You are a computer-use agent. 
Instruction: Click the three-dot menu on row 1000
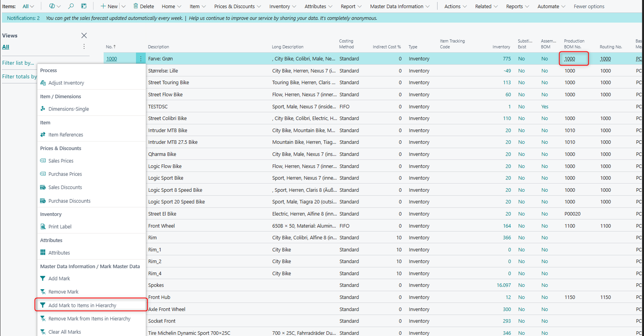tap(141, 59)
